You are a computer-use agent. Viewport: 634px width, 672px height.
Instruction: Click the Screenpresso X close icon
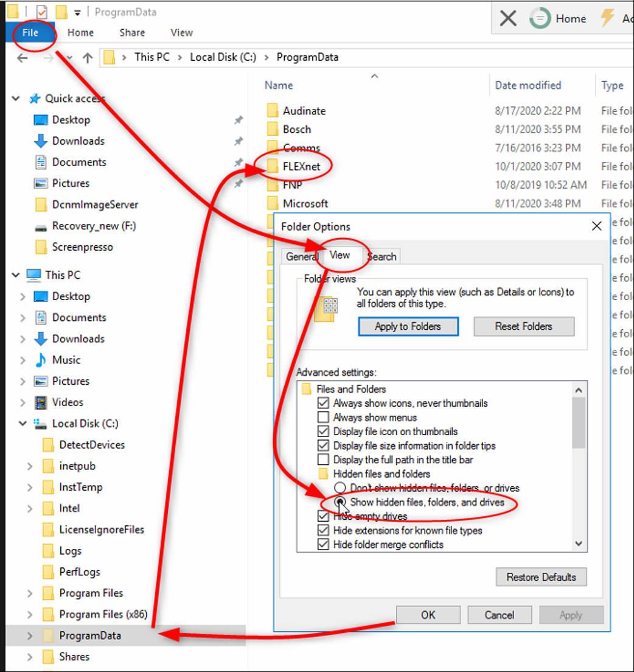click(x=508, y=18)
